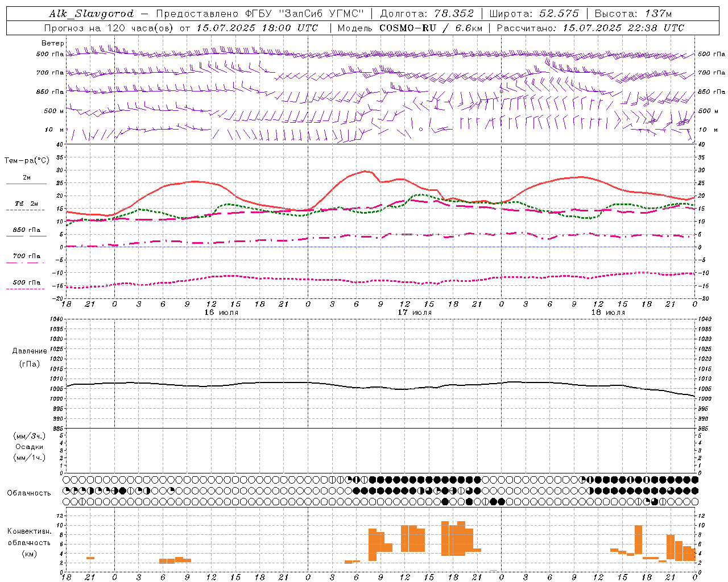The height and width of the screenshot is (582, 728).
Task: Click the station name Alk_Slavgorod
Action: tap(91, 14)
